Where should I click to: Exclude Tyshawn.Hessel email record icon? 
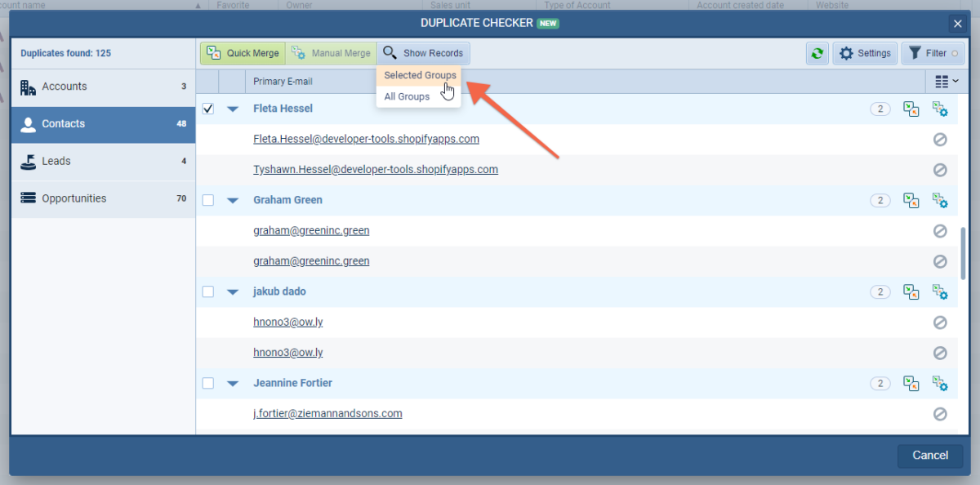940,170
